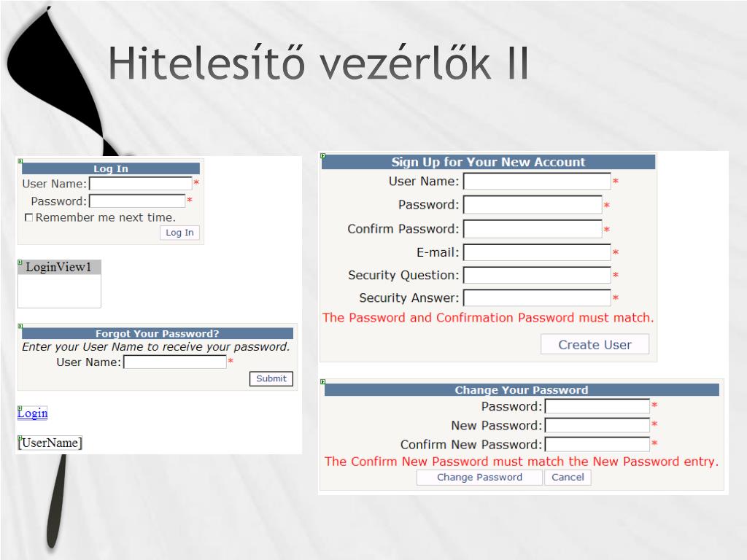
Task: Click the Submit button in Forgot Your Password
Action: point(271,378)
